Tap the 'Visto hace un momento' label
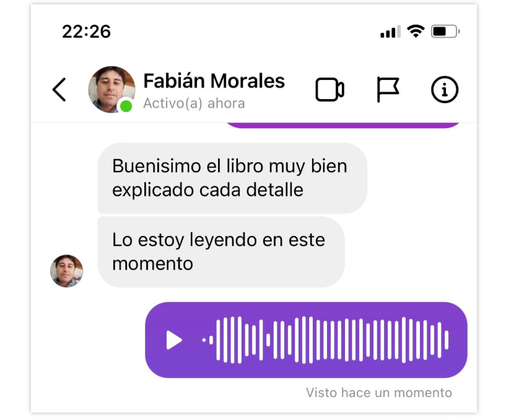Screen dimensions: 524x420 379,393
